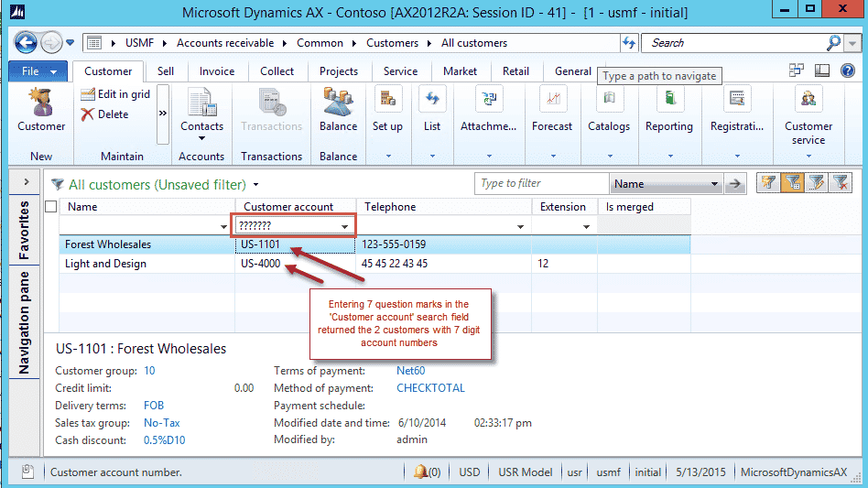Open the Name filter field combo box
The width and height of the screenshot is (868, 488).
click(x=666, y=184)
